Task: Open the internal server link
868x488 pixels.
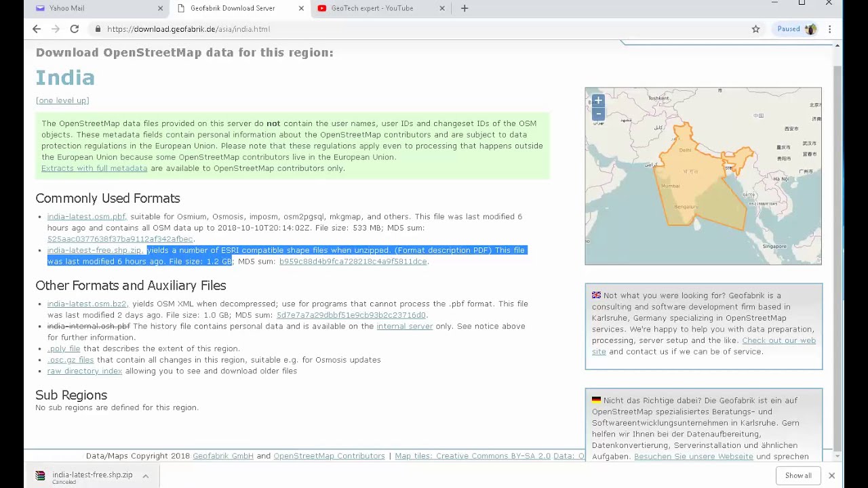Action: tap(404, 327)
